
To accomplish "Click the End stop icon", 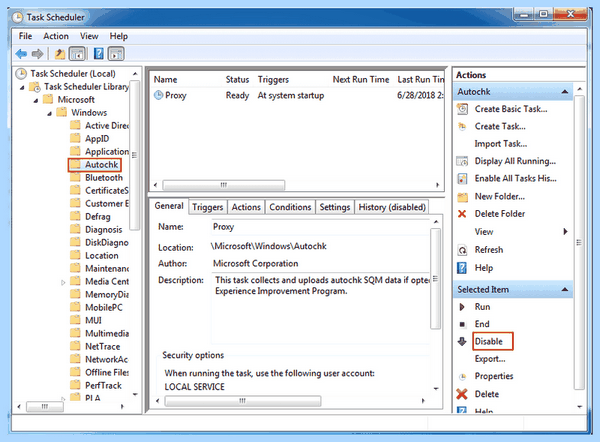I will coord(462,324).
